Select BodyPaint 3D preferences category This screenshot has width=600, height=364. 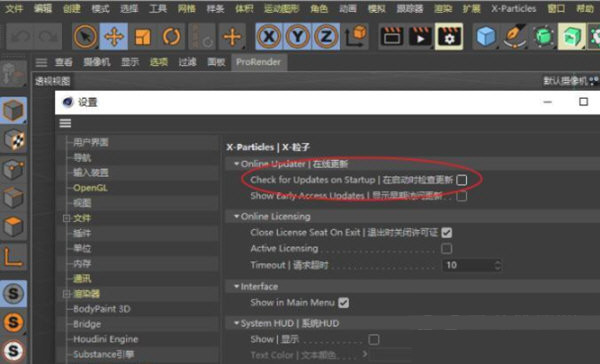[102, 309]
